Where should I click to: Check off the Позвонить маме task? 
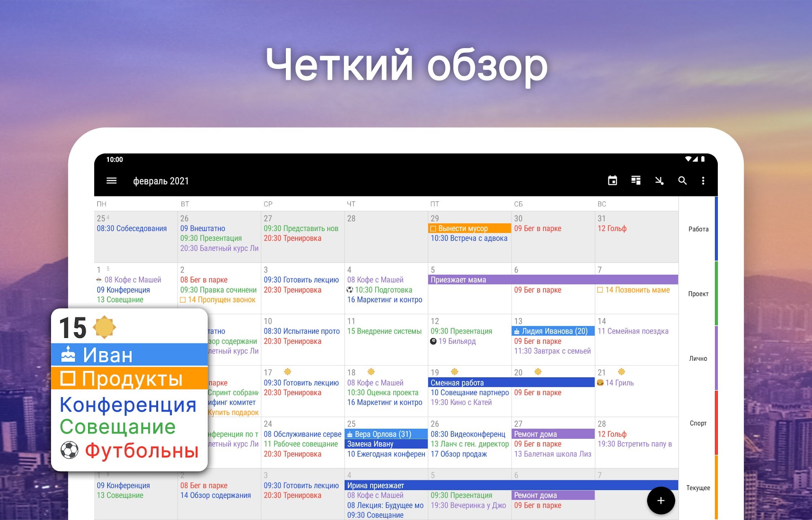click(x=600, y=290)
